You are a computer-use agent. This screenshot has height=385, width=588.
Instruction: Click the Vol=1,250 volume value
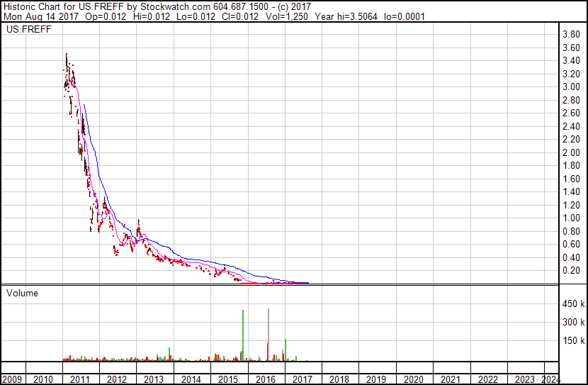pyautogui.click(x=286, y=17)
